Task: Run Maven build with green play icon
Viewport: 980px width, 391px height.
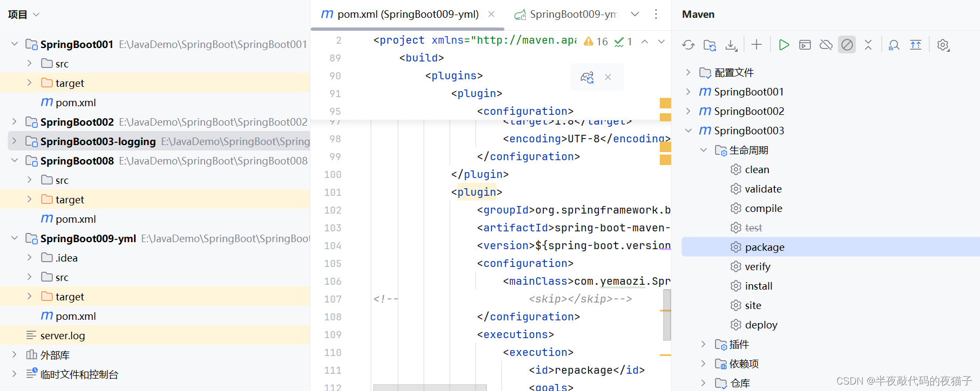Action: click(784, 45)
